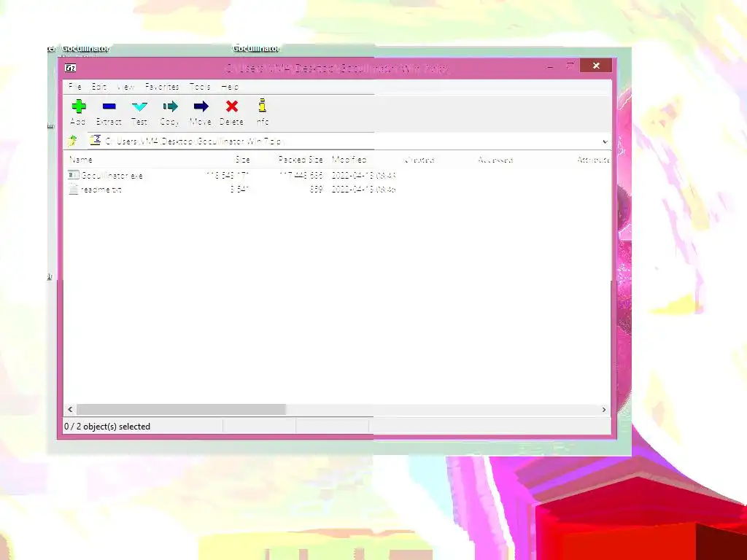Screen dimensions: 747x560
Task: Open the Info toolbar icon
Action: pos(263,105)
